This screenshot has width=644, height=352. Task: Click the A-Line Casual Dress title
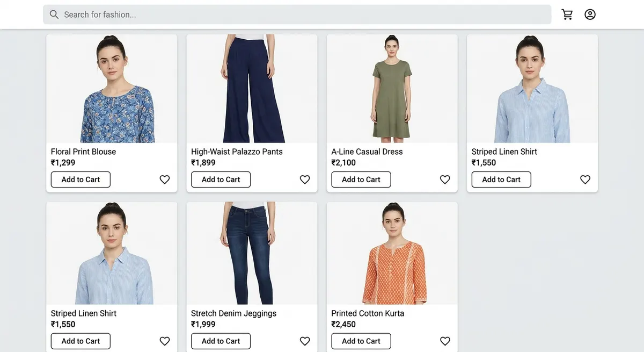click(x=367, y=151)
